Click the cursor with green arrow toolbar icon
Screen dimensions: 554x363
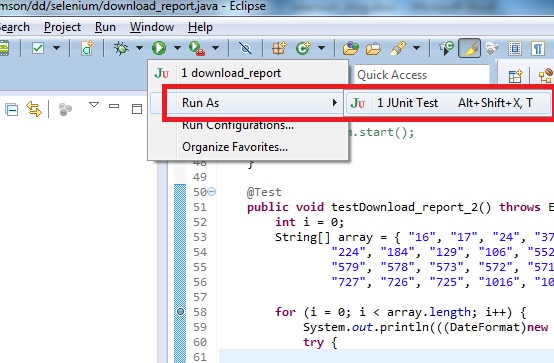tap(447, 48)
